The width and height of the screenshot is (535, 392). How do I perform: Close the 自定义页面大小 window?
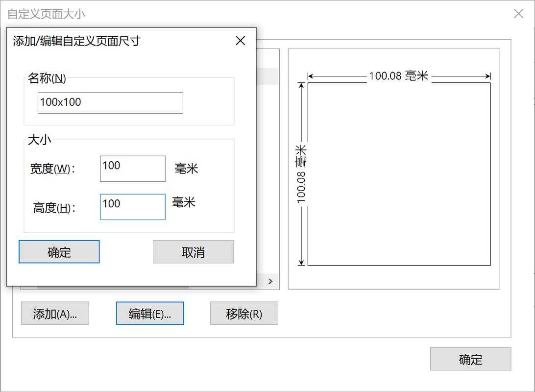(518, 14)
